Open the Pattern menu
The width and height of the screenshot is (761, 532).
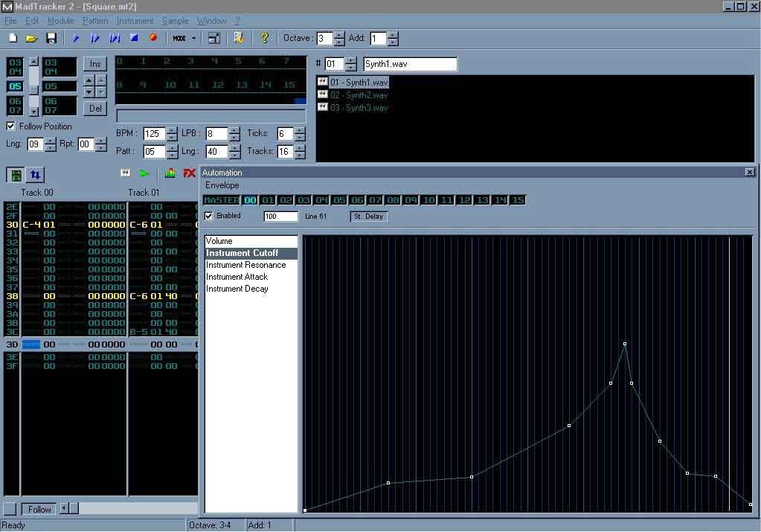95,21
